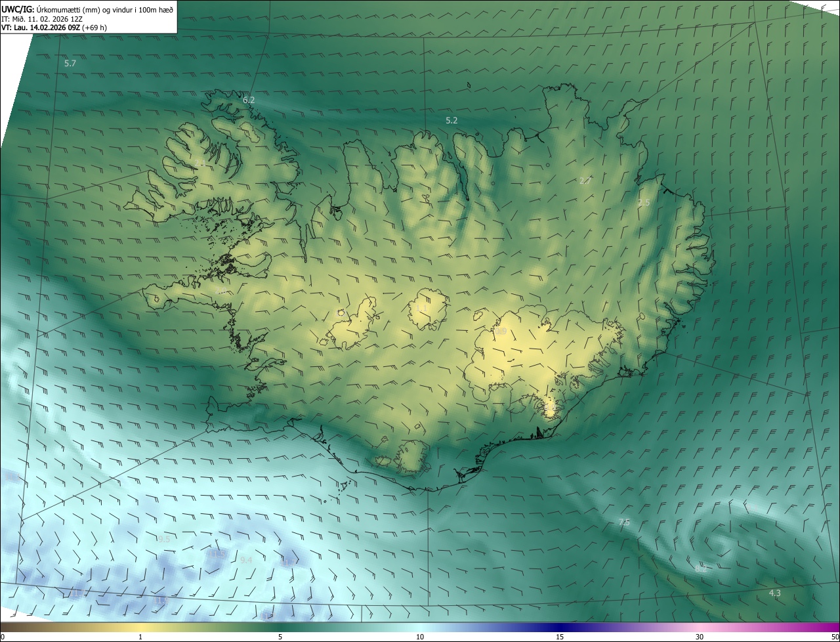Click the 5 tick on the colorbar
Image resolution: width=840 pixels, height=642 pixels.
[280, 637]
